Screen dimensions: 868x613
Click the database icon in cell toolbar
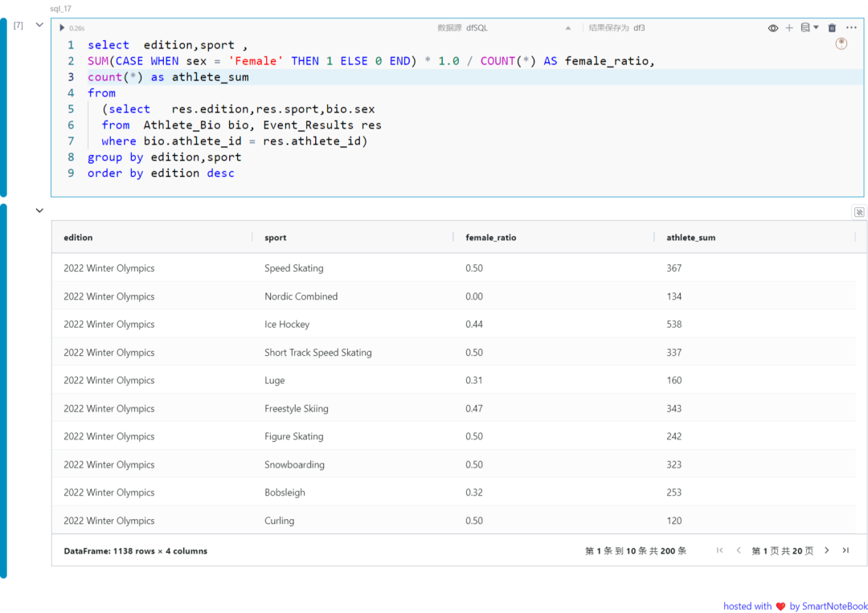pos(806,28)
